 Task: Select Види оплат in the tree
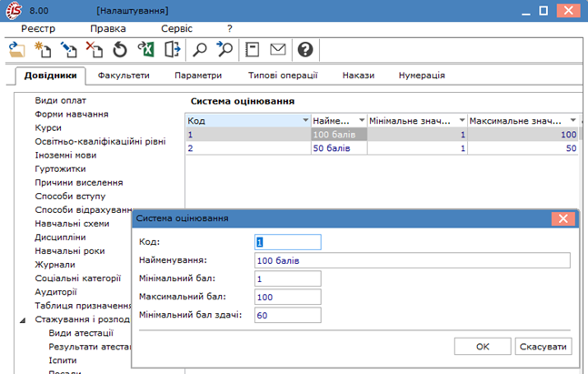coord(60,101)
